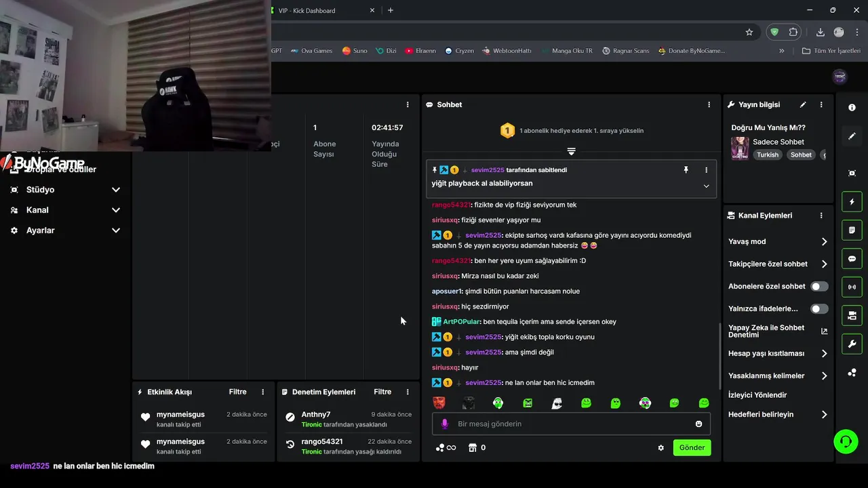Image resolution: width=868 pixels, height=488 pixels.
Task: Open Ova Games bookmark
Action: click(311, 51)
